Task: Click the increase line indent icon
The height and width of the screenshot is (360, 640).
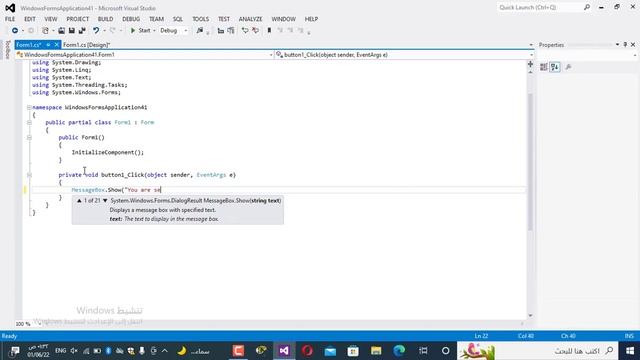Action: [231, 31]
